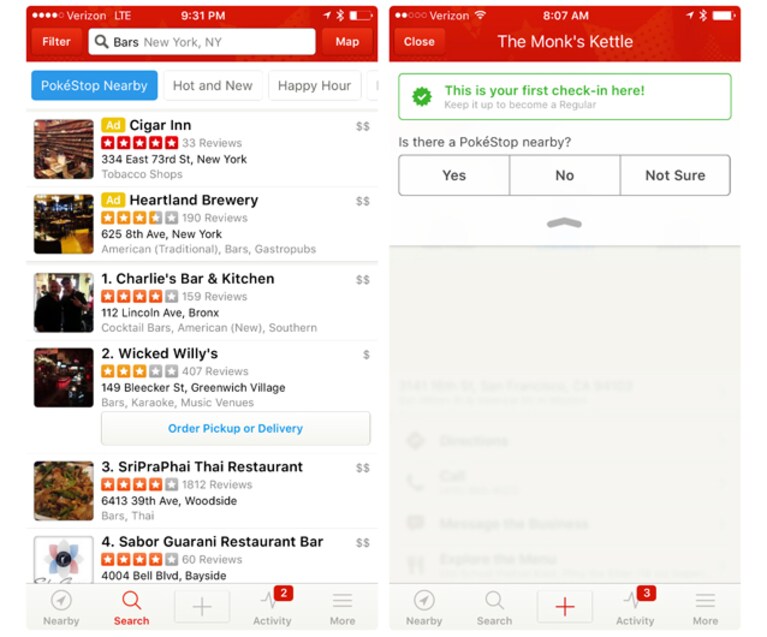Select Yes for PokéStop nearby
767x637 pixels.
(x=454, y=175)
